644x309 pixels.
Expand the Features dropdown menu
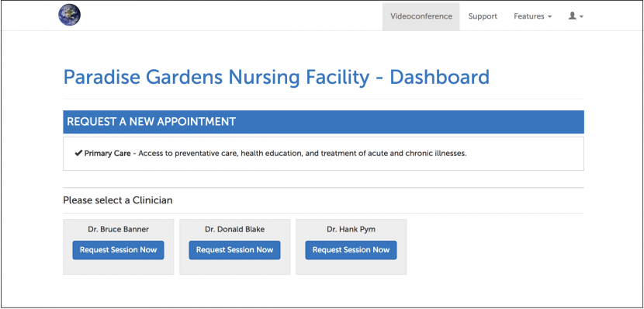tap(533, 16)
